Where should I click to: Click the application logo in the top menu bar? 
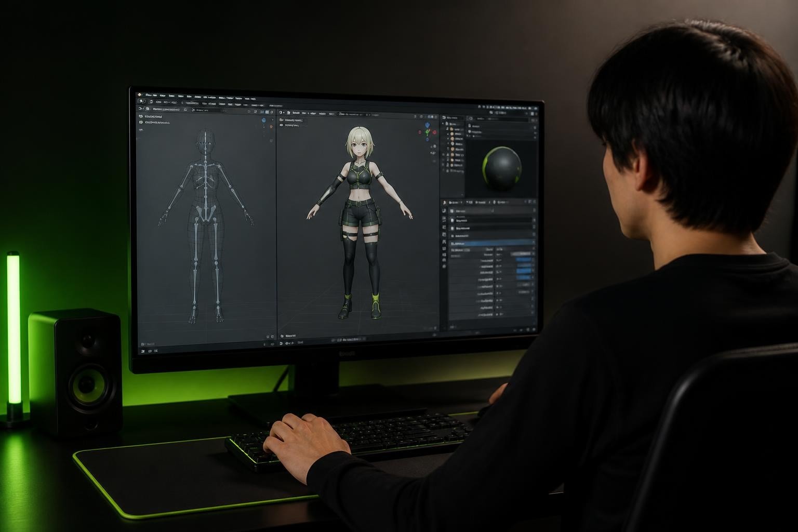pos(140,95)
